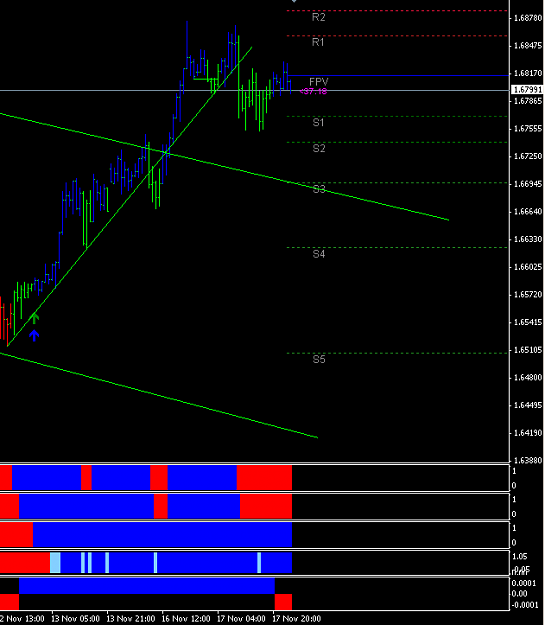Click the 1.63880 price axis label
The image size is (545, 625).
coord(528,460)
